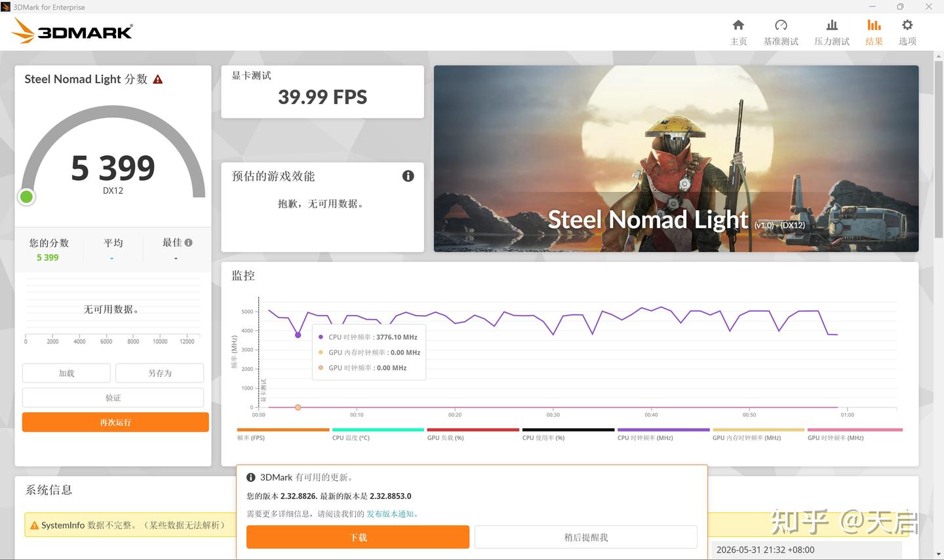944x560 pixels.
Task: Toggle the CPU 使用率 (%) chart series
Action: pyautogui.click(x=568, y=434)
